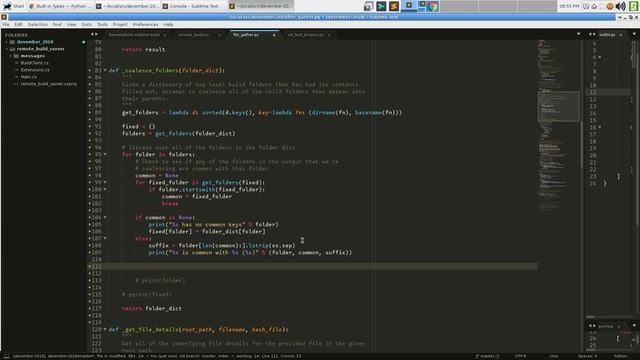Image resolution: width=640 pixels, height=360 pixels.
Task: Click tab scroll arrows left of first tab
Action: pos(94,35)
